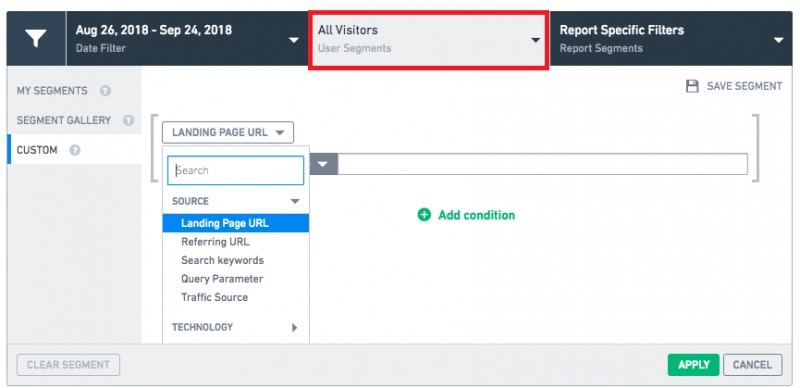This screenshot has height=388, width=800.
Task: Open the gray condition operator dropdown
Action: coord(323,164)
